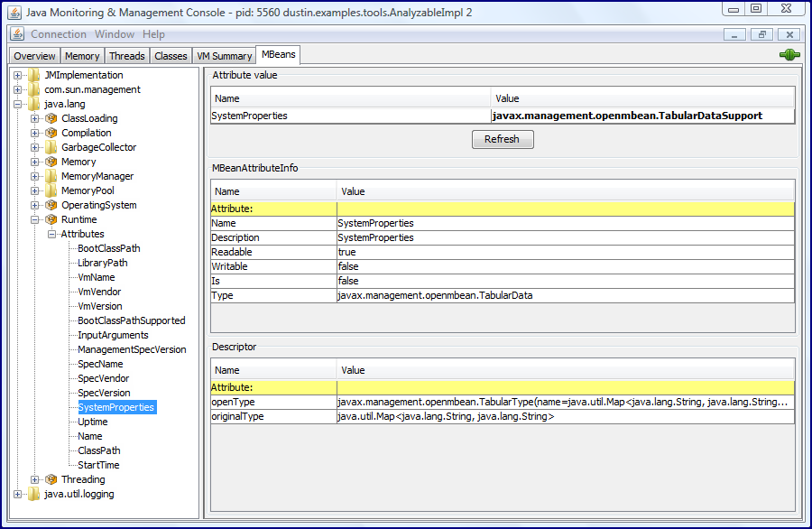This screenshot has width=812, height=529.
Task: Click the Java icon in menu bar
Action: click(x=17, y=34)
